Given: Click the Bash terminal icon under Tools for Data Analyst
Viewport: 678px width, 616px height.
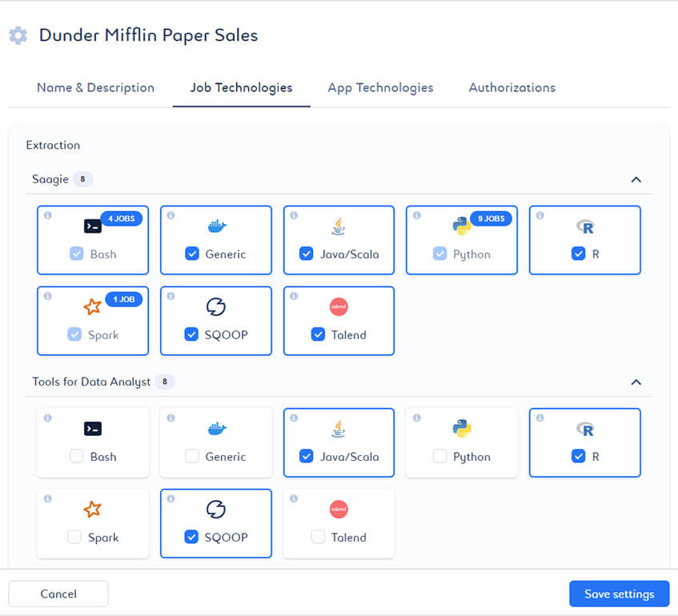Looking at the screenshot, I should 93,429.
